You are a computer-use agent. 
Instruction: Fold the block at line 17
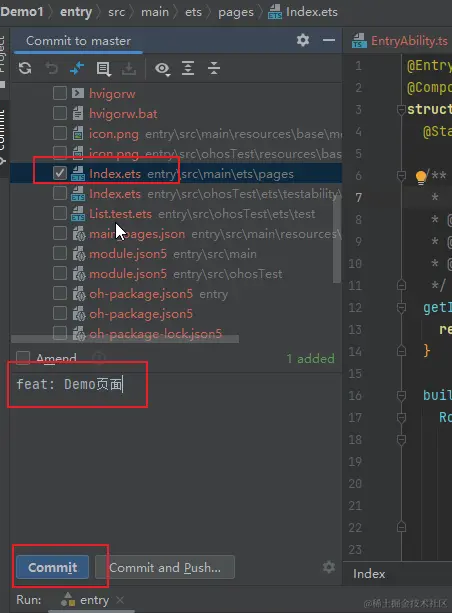(401, 418)
